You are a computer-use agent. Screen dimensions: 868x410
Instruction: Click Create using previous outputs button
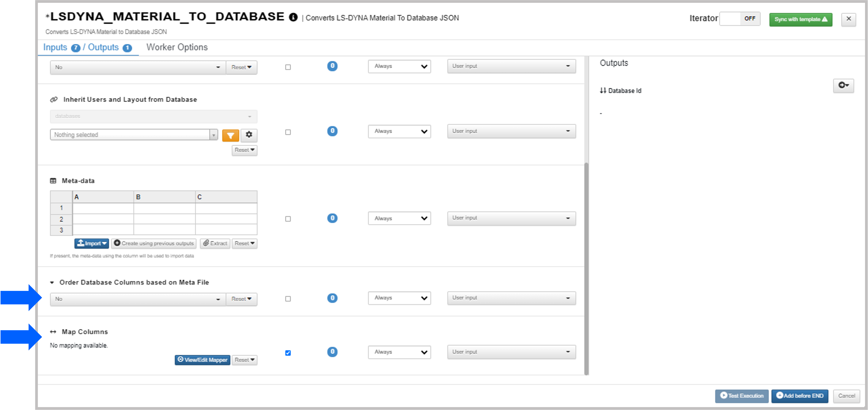(x=154, y=243)
